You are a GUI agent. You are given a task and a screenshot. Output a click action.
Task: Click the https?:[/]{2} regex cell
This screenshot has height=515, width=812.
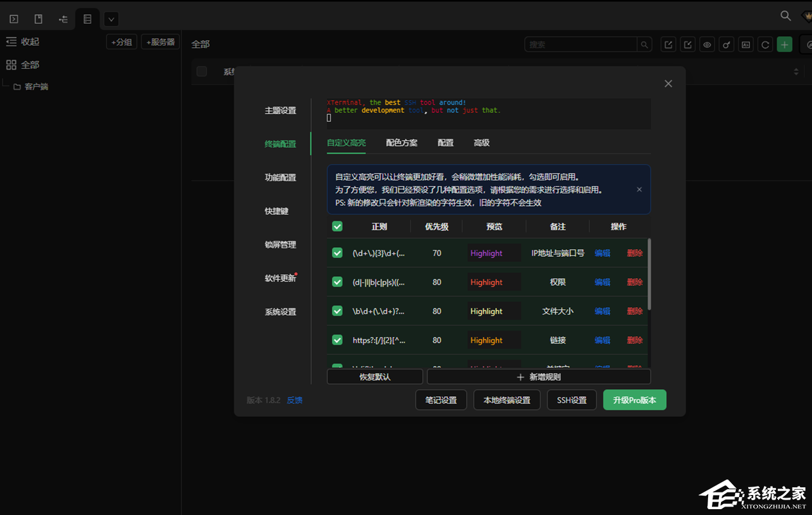(379, 340)
